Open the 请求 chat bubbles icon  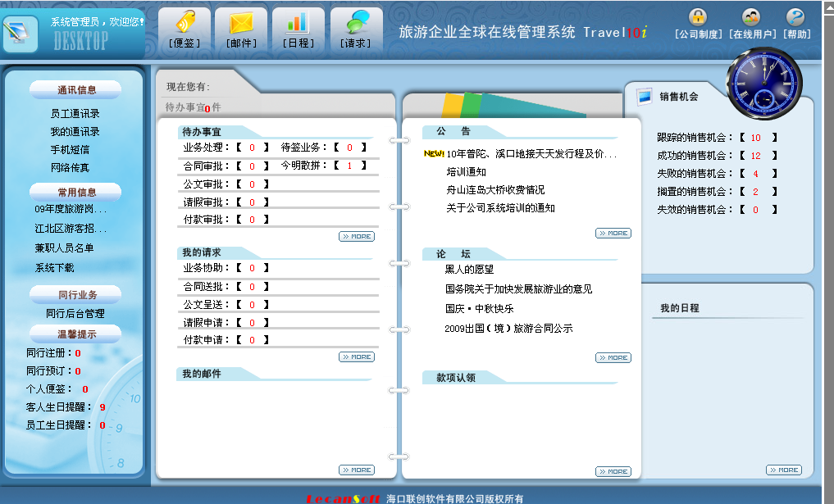(357, 22)
